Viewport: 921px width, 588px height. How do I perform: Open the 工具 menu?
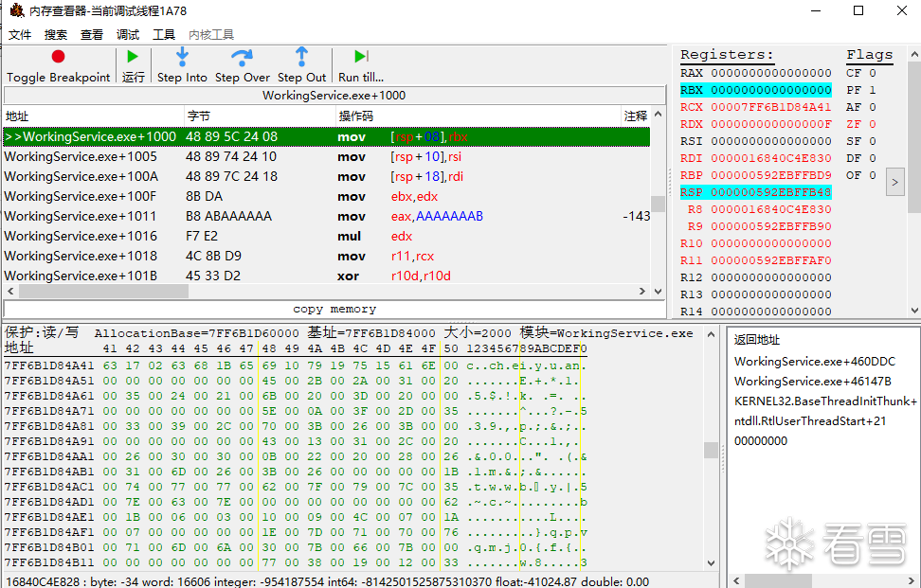(164, 35)
